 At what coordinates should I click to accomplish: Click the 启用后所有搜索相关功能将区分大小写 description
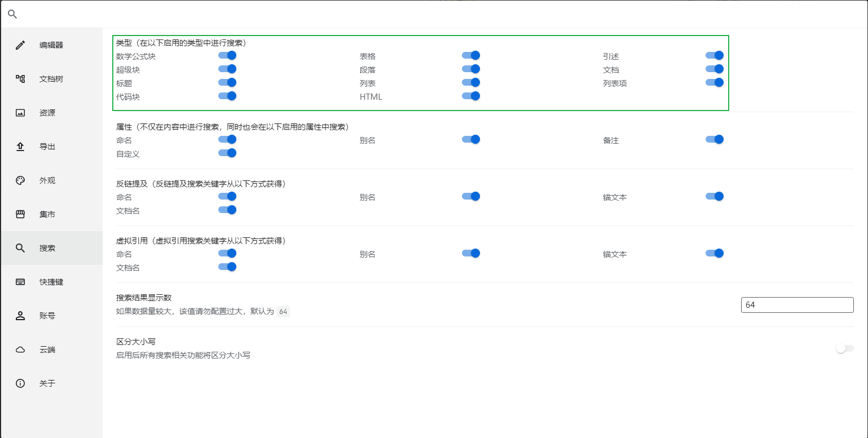183,356
